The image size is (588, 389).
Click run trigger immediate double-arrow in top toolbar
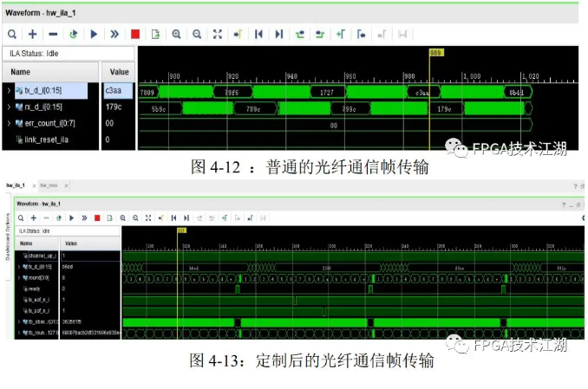114,34
